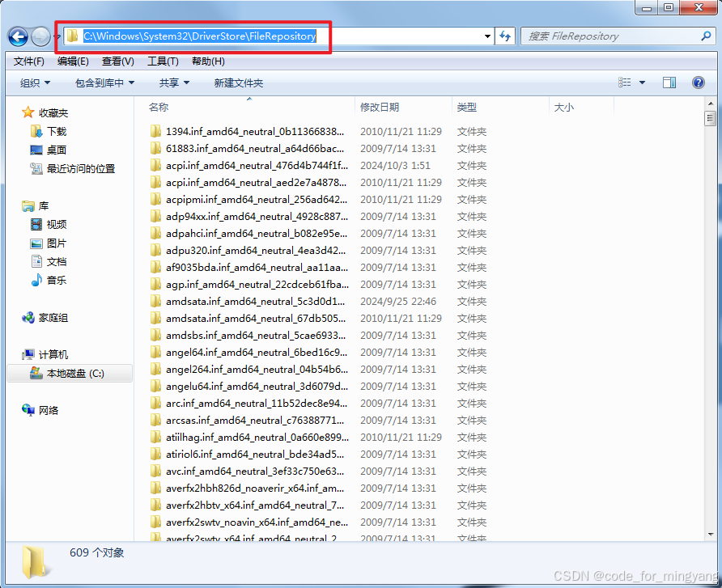Select atiilhag.inf_amd64_neutral_0a660e899 folder name

257,437
